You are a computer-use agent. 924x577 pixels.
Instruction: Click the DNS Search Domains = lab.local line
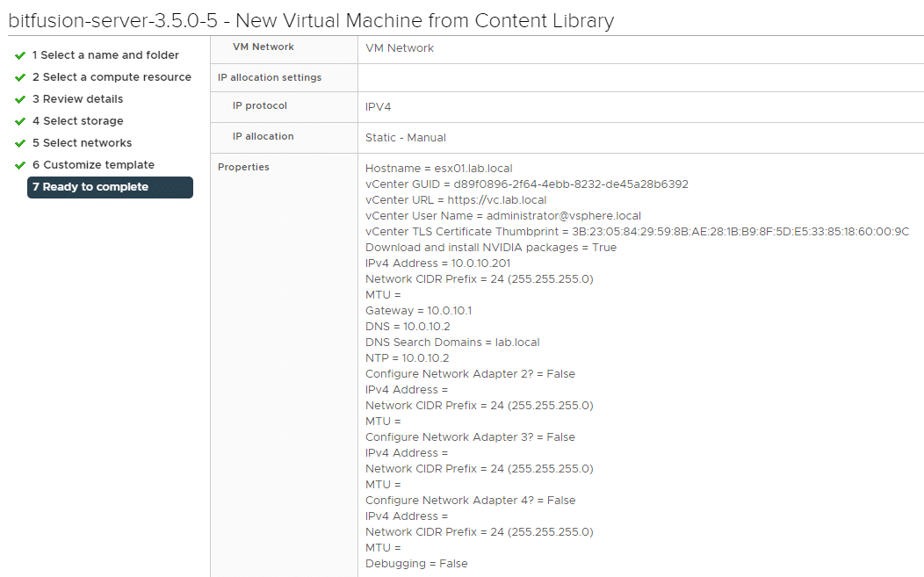click(x=452, y=343)
